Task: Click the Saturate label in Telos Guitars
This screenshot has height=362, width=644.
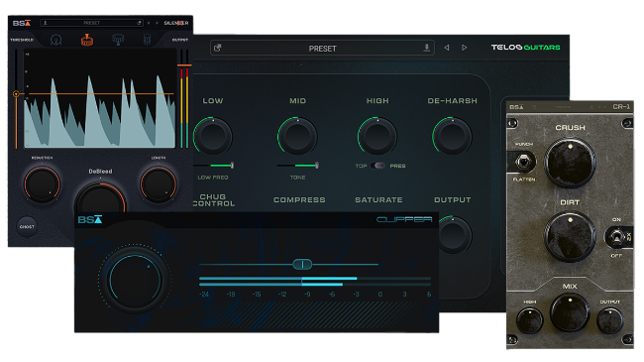Action: click(x=378, y=200)
